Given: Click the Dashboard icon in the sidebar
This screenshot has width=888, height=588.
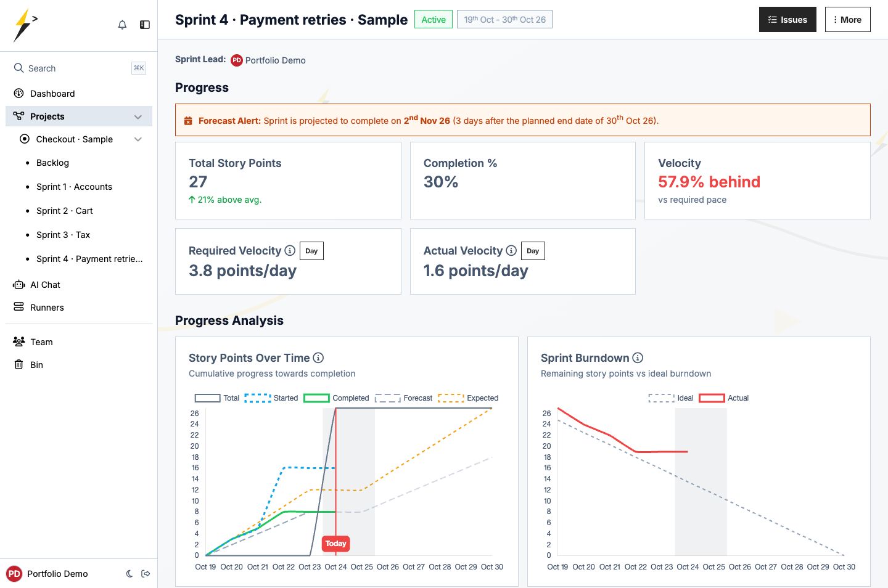Looking at the screenshot, I should click(18, 93).
